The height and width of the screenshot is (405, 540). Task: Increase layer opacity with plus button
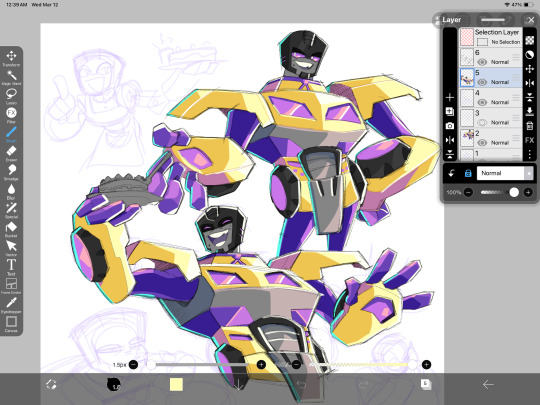(528, 192)
